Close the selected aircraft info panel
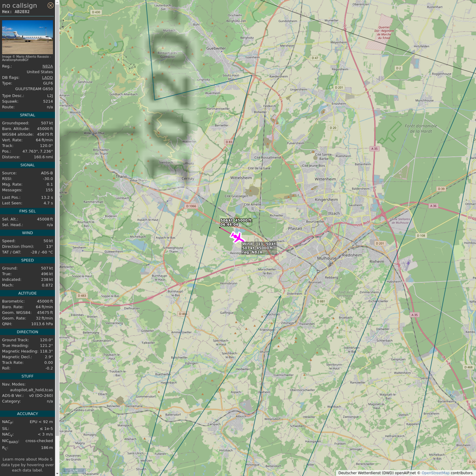The height and width of the screenshot is (476, 476). pos(50,5)
